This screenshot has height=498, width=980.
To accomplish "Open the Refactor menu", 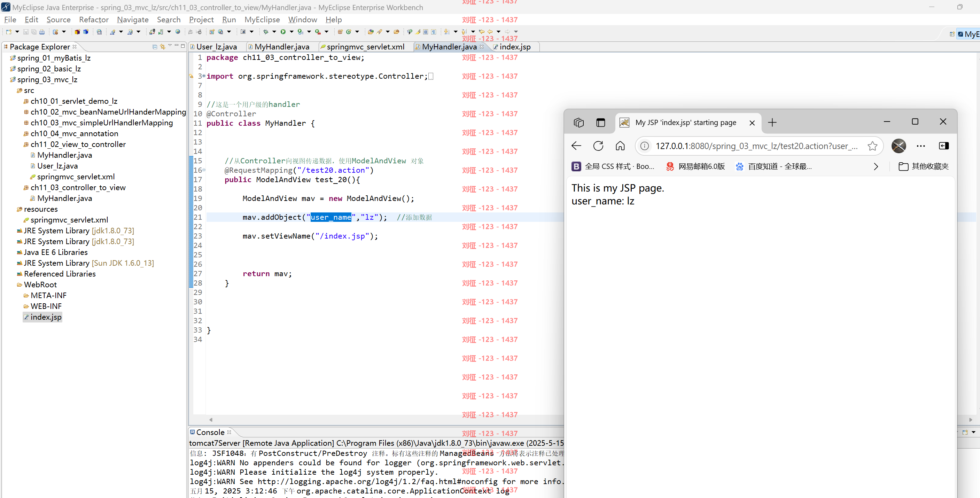I will [94, 20].
